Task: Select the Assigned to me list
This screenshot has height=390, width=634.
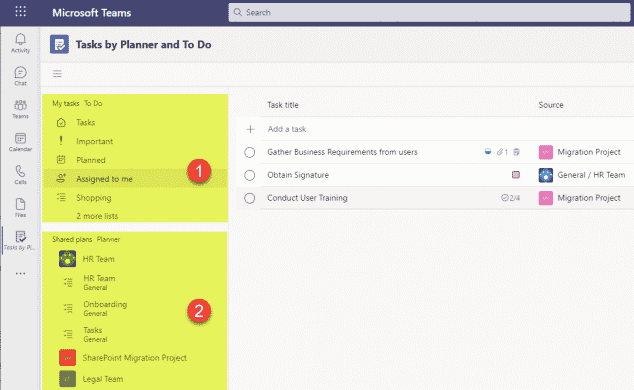Action: click(x=135, y=179)
